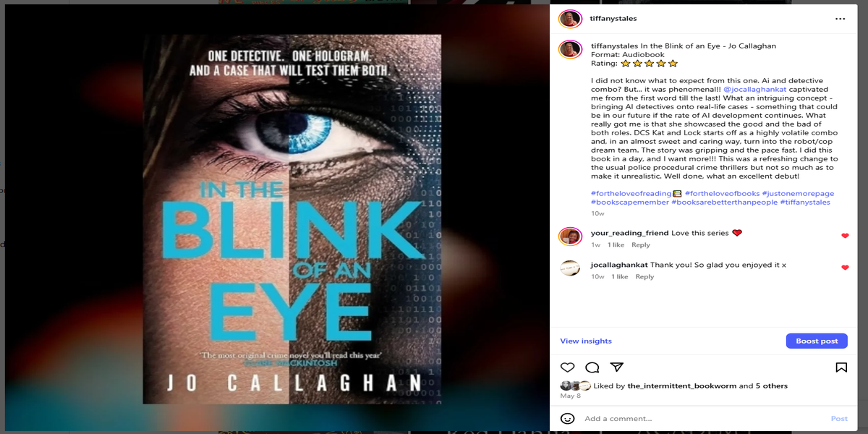
Task: Open tiffanystales profile picture in header
Action: click(x=571, y=19)
